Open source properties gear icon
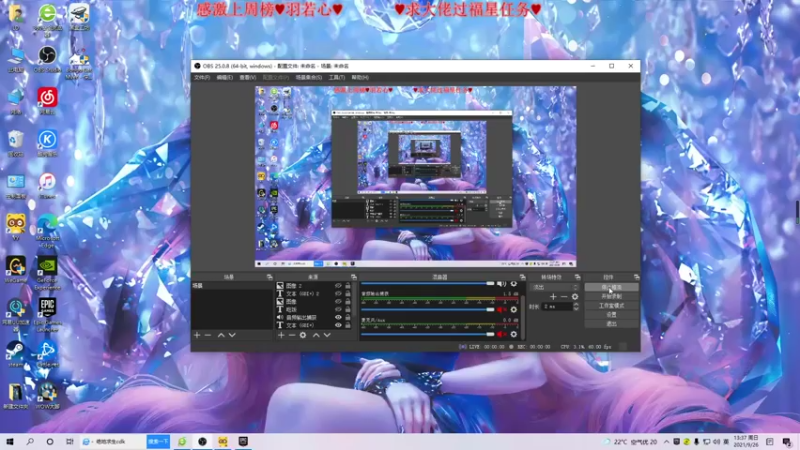Viewport: 800px width, 450px height. click(303, 335)
